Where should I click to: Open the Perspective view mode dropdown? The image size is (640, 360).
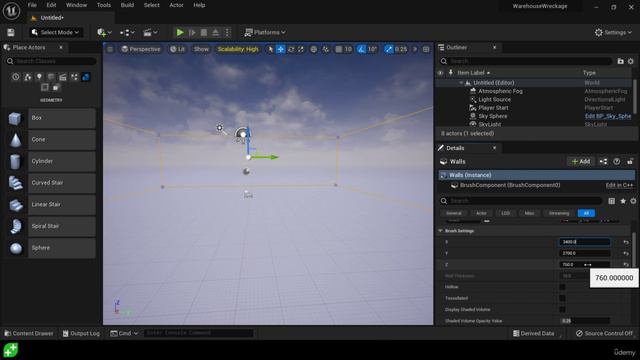(141, 49)
